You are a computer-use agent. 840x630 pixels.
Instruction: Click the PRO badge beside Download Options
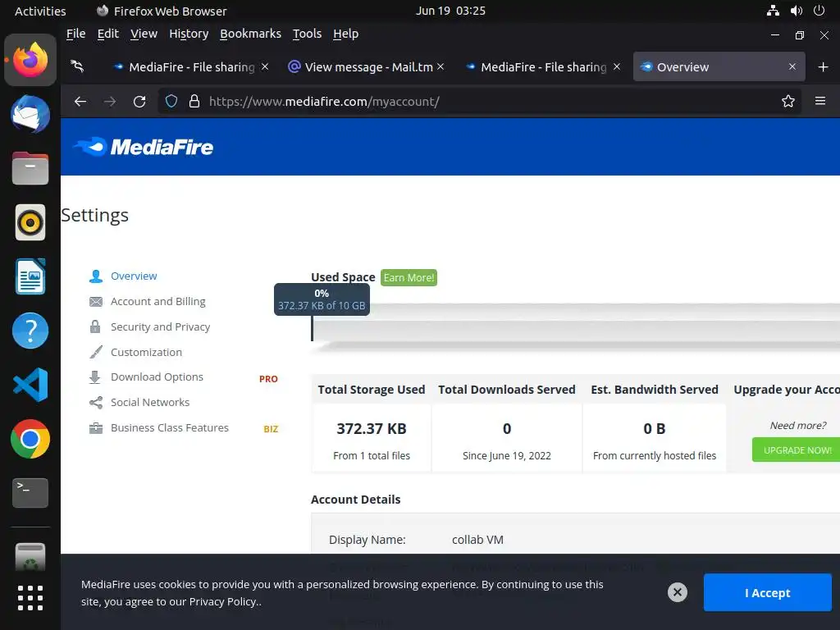point(268,379)
